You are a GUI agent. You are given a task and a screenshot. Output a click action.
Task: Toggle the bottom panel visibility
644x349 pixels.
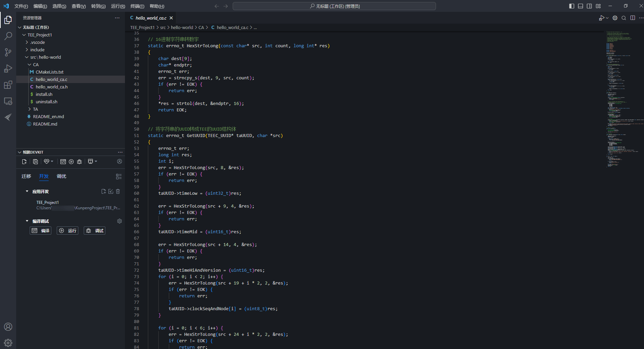[581, 6]
